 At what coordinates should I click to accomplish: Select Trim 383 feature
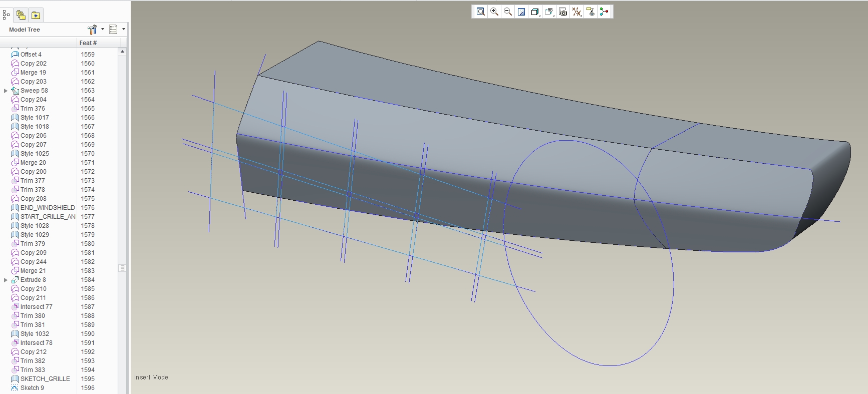tap(33, 370)
